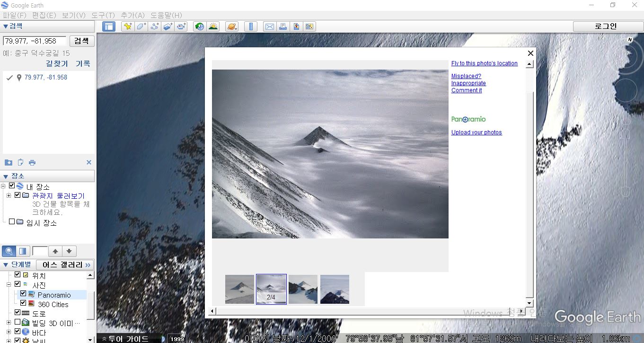Click 'Fly to this photo's location' link
644x343 pixels.
tap(484, 63)
